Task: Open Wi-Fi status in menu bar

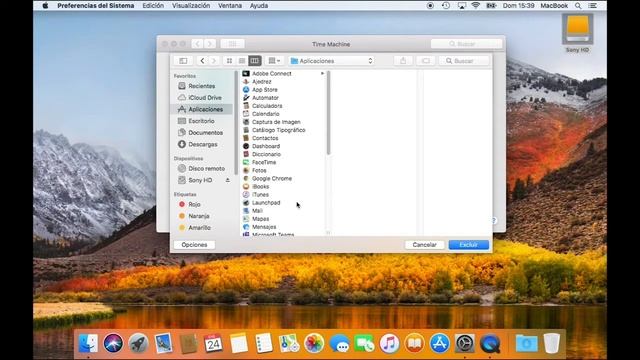Action: point(476,6)
